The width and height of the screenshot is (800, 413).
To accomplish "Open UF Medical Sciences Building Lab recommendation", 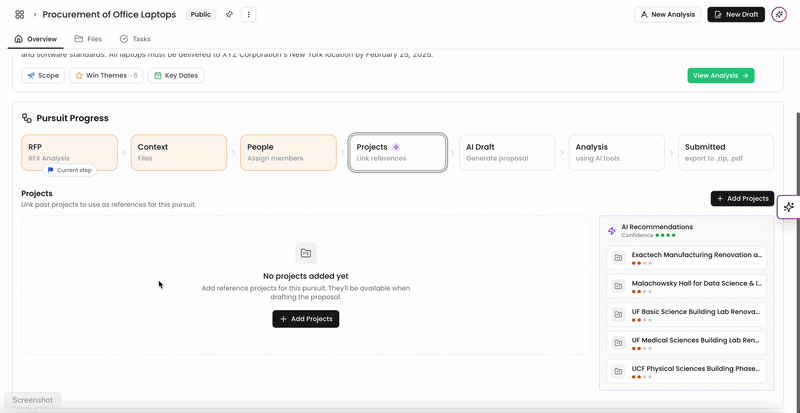I will [686, 344].
